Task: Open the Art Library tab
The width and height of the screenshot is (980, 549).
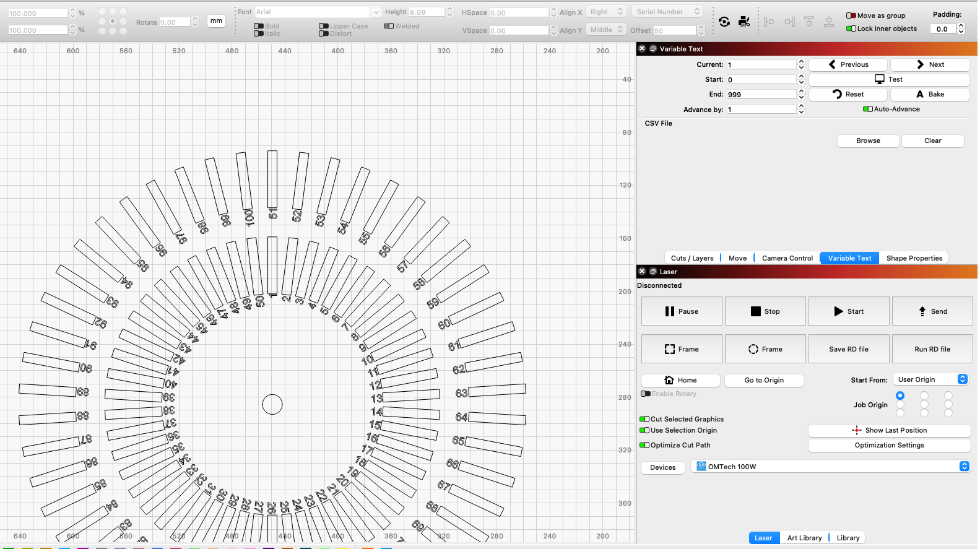Action: 804,538
